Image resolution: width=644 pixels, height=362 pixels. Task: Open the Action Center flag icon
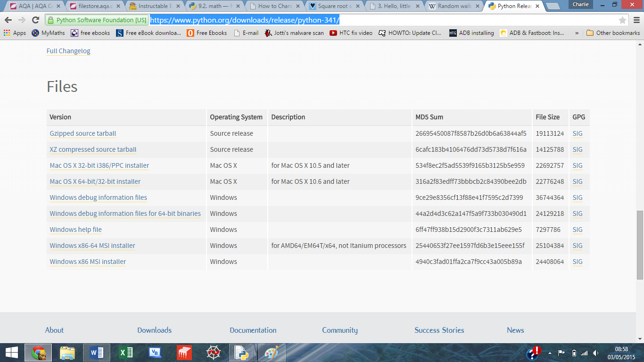pyautogui.click(x=561, y=353)
